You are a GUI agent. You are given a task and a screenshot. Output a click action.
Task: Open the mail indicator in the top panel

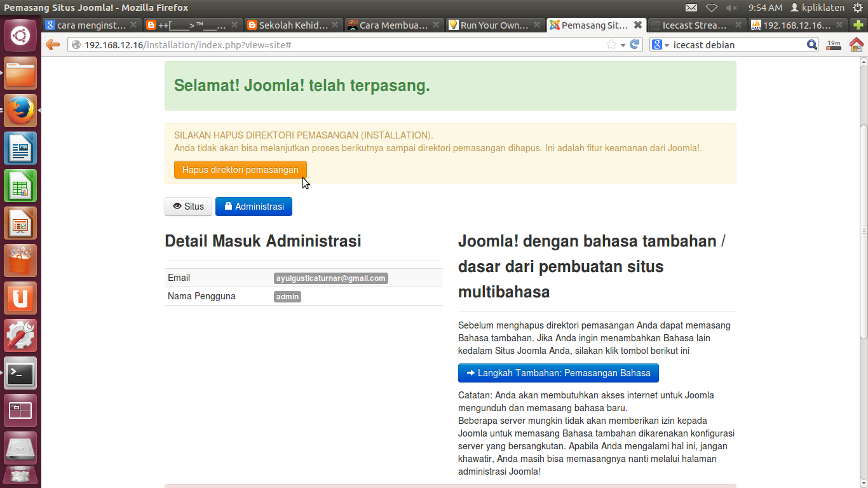point(691,8)
